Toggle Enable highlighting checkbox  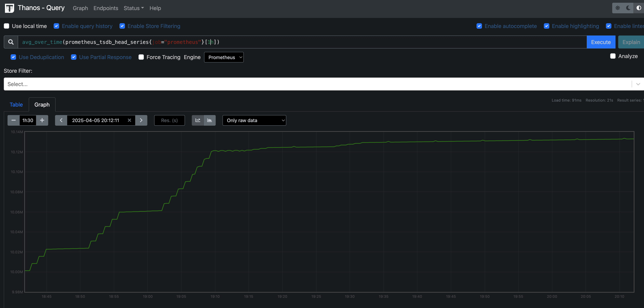(547, 26)
